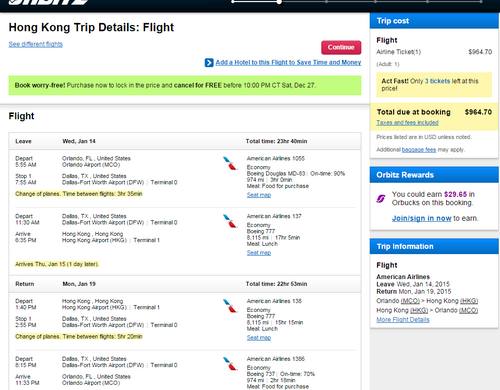
Task: Click the Orbitz logo in header
Action: 48,2
